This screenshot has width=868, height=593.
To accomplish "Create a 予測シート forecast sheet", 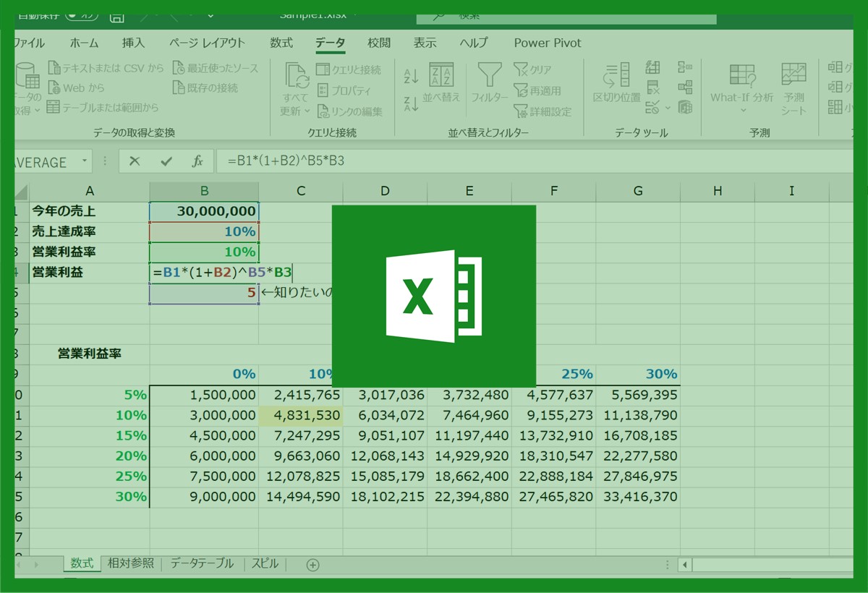I will 793,90.
